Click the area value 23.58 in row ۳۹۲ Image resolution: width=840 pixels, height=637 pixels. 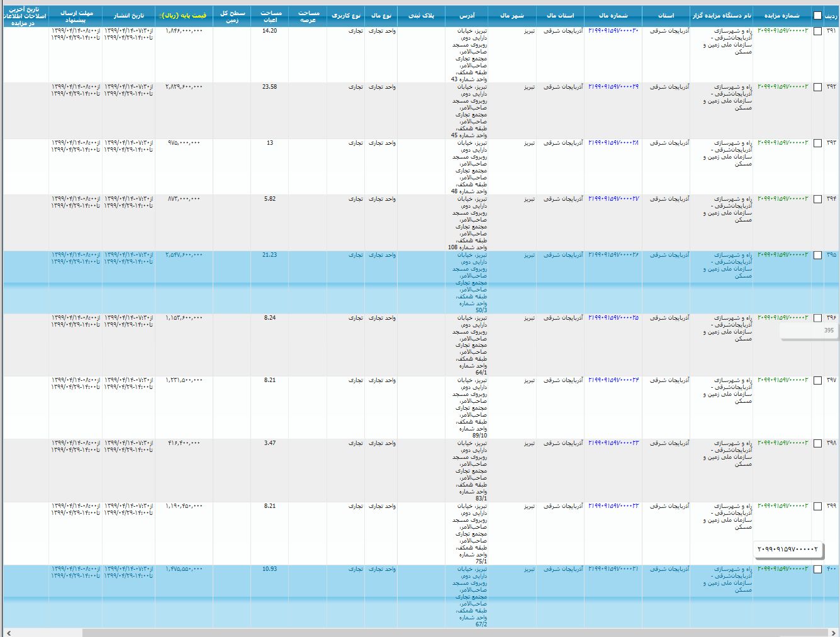(269, 87)
